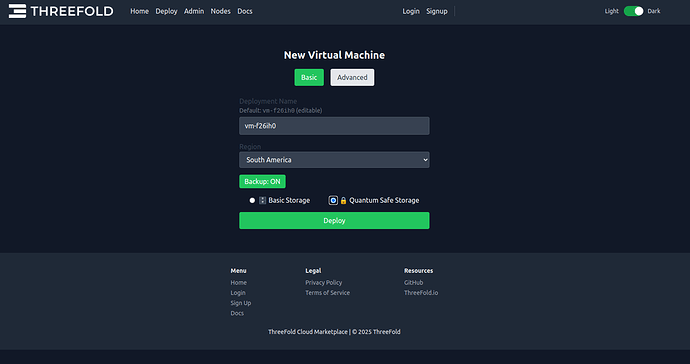Open Docs in the top navigation

coord(245,11)
